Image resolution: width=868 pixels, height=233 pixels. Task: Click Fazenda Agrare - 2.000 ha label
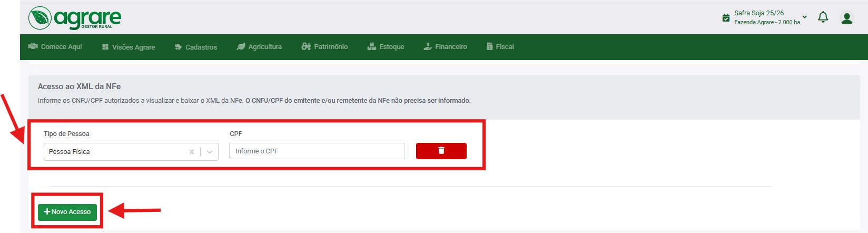[x=767, y=22]
